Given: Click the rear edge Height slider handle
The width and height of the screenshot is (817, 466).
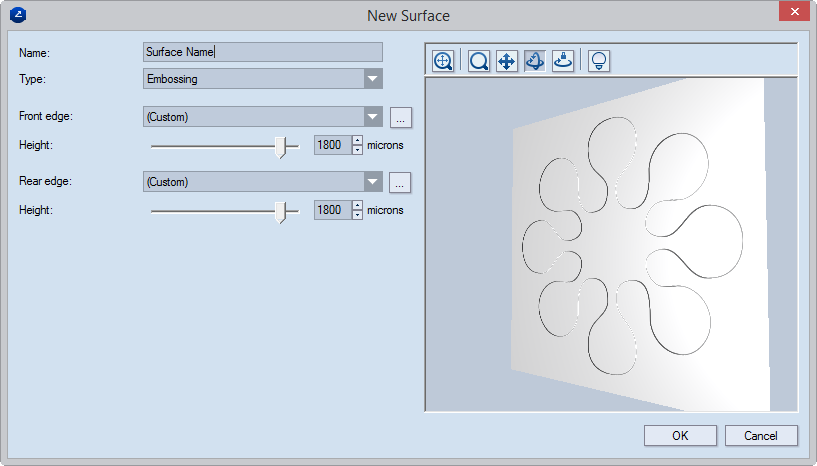Looking at the screenshot, I should tap(282, 211).
